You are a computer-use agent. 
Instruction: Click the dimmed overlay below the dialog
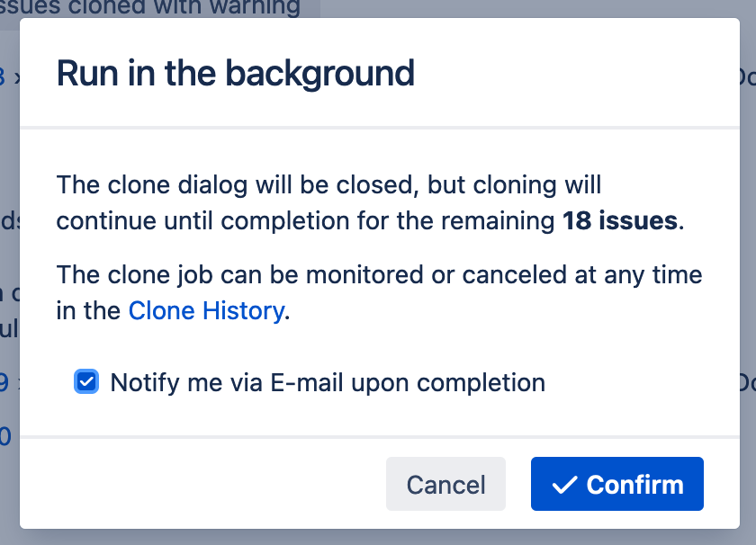coord(378,538)
